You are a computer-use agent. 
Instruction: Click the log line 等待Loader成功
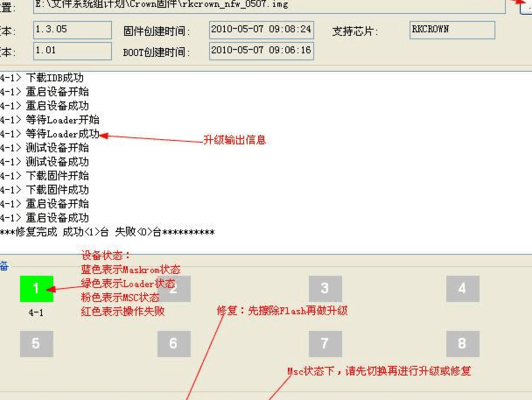point(50,134)
